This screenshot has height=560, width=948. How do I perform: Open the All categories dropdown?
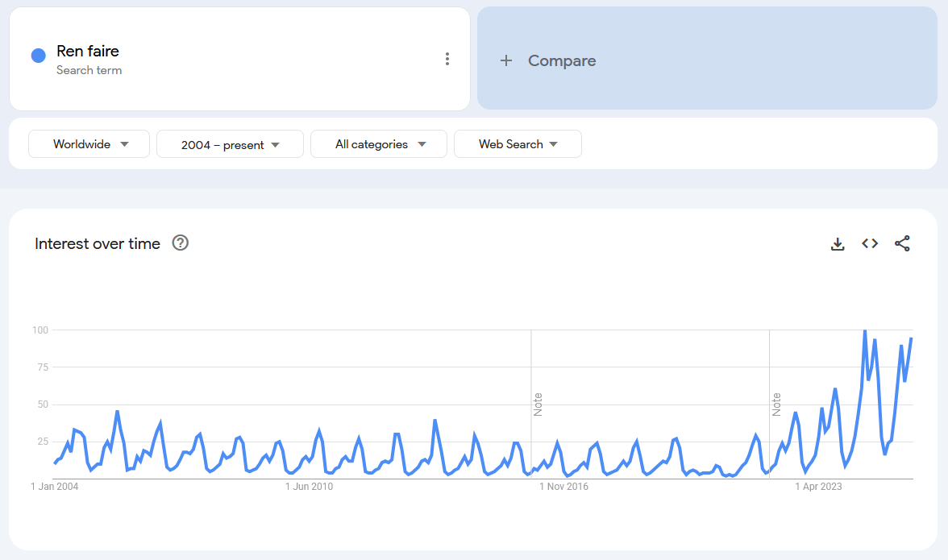click(379, 143)
